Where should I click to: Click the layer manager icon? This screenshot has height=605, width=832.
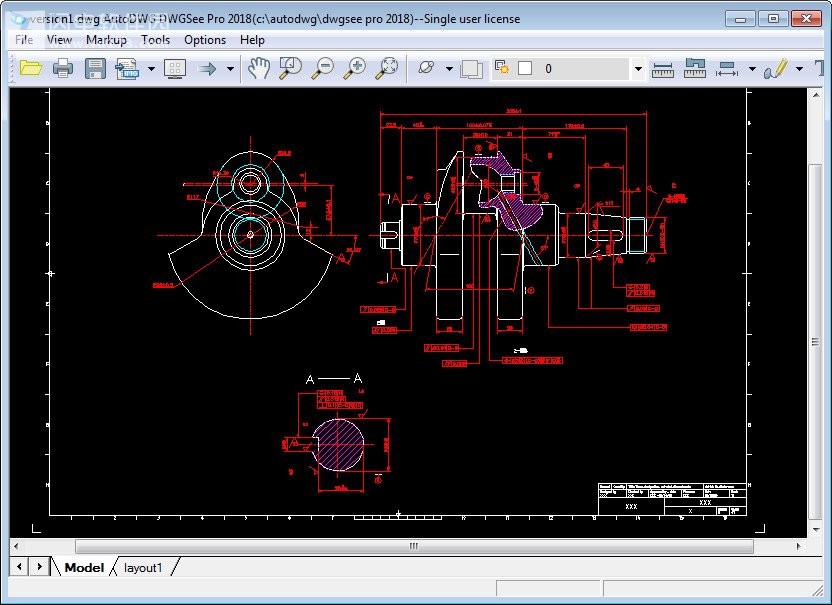tap(501, 67)
